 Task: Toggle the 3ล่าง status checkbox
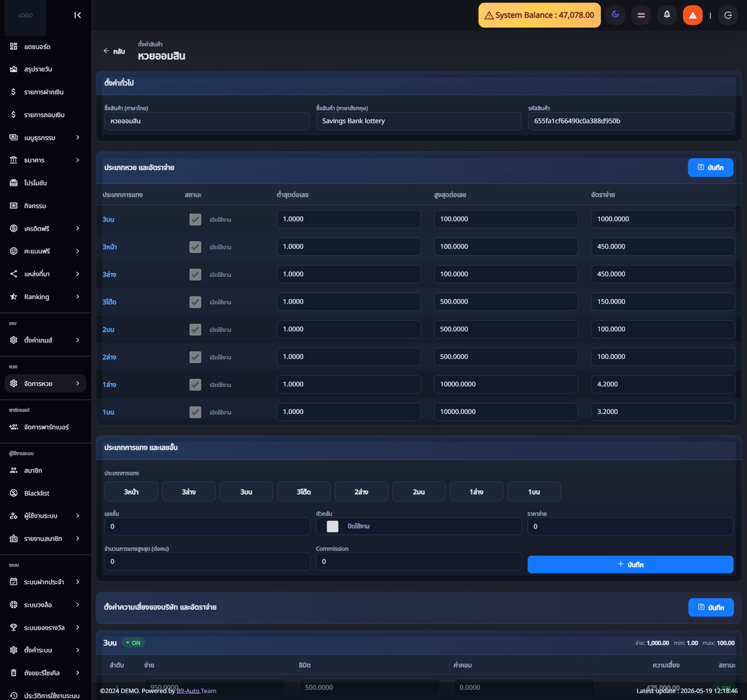[x=195, y=274]
